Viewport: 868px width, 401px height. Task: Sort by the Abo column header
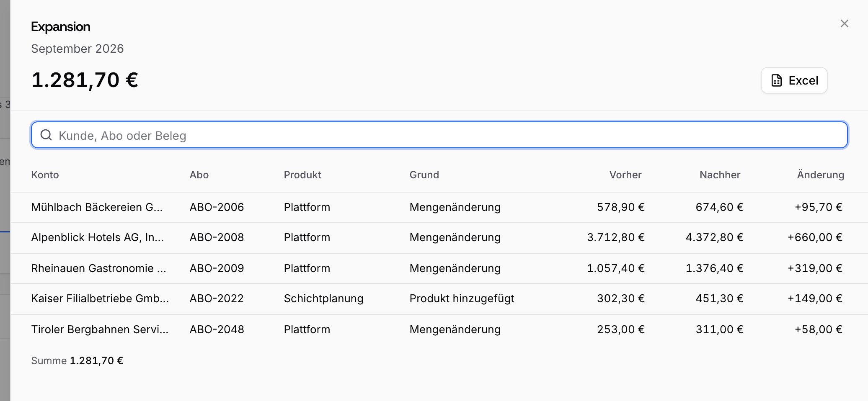click(x=199, y=175)
